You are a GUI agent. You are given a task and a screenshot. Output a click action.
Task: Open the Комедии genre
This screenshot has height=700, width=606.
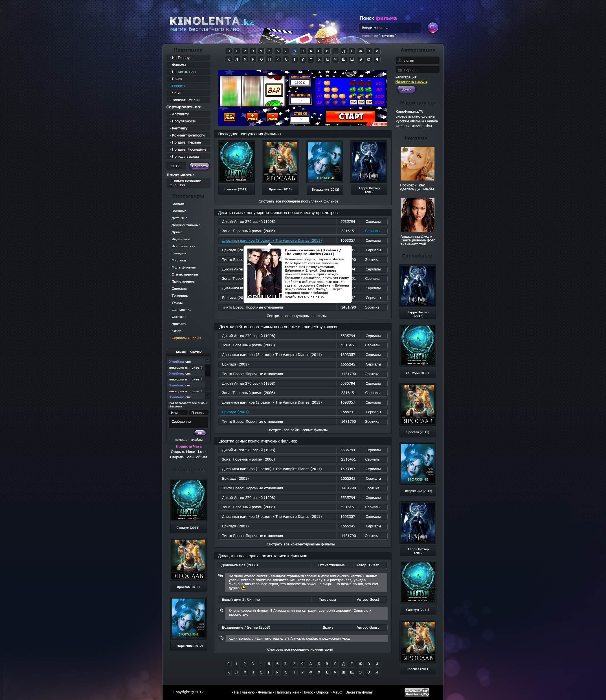179,253
